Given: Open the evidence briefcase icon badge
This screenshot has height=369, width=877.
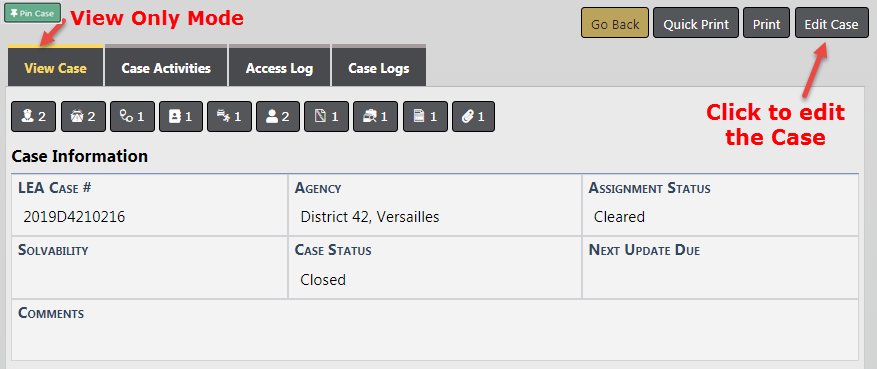Looking at the screenshot, I should (x=376, y=116).
